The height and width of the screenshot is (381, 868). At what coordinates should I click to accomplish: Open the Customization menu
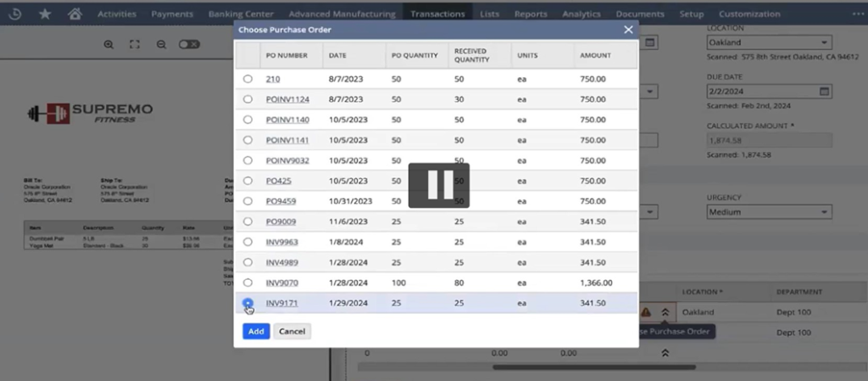point(749,14)
